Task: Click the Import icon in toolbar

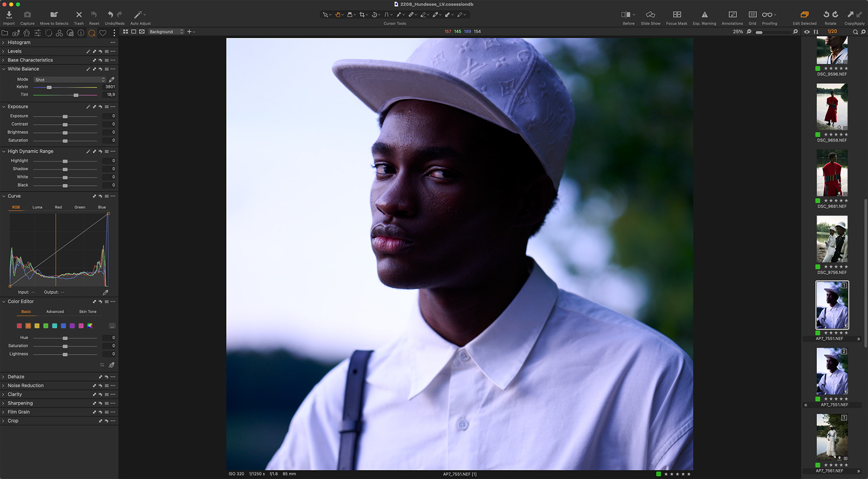Action: 9,15
